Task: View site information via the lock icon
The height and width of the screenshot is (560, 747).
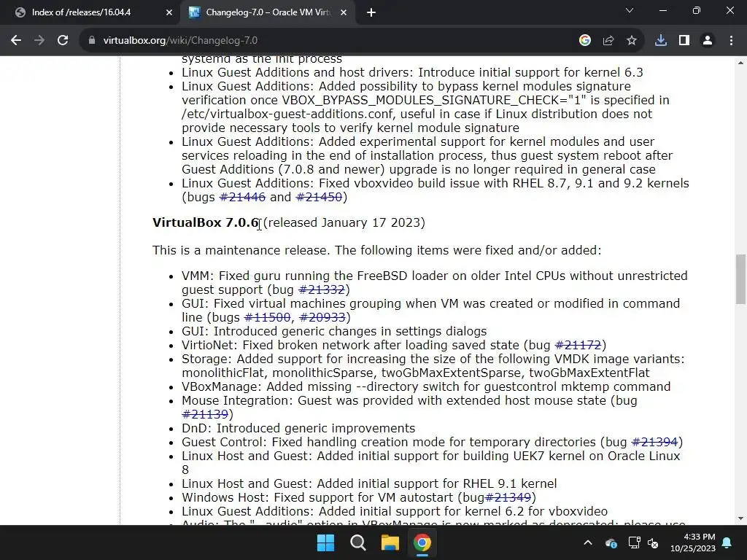Action: tap(92, 41)
